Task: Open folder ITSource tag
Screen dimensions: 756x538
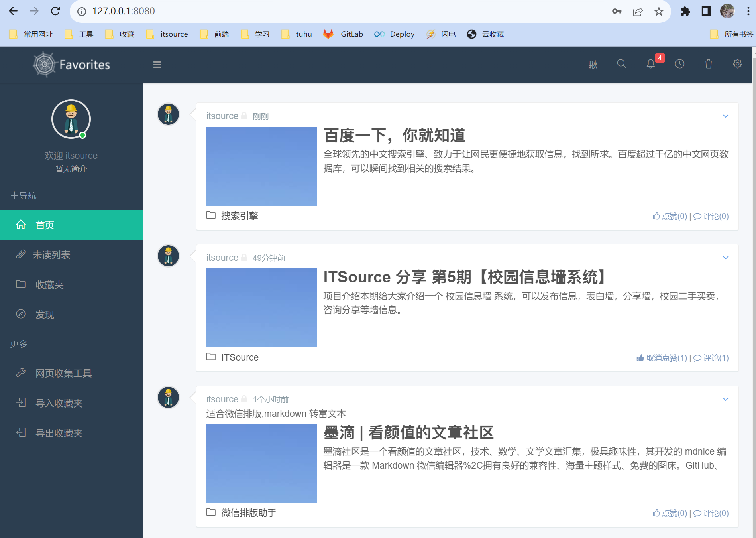Action: click(232, 357)
